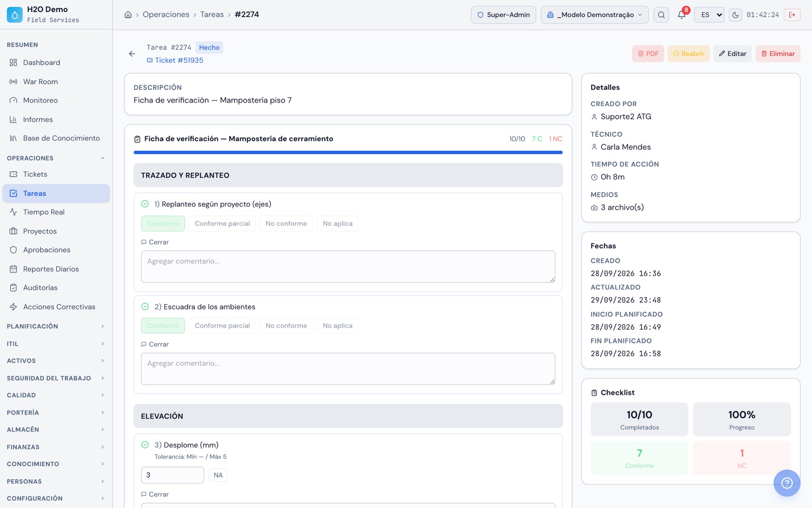
Task: Collapse the Operaciones sidebar section
Action: [56, 158]
